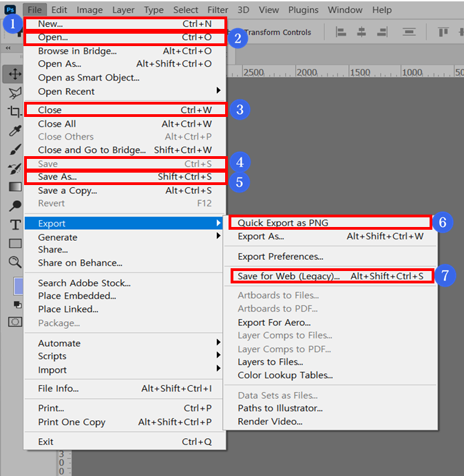Reset default foreground and background colors
This screenshot has width=464, height=476.
[x=17, y=305]
